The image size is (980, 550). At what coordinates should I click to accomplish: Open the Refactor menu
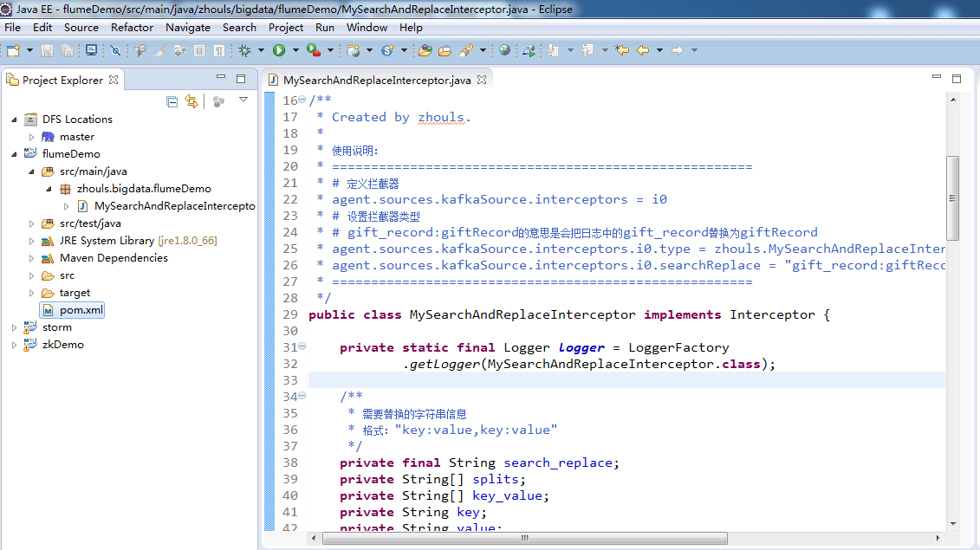pos(132,28)
